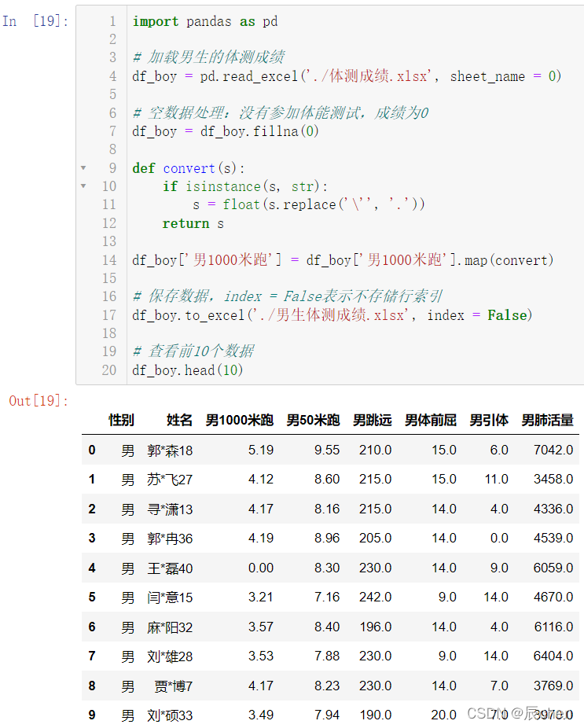
Task: Select name cell 寻*潇13
Action: point(170,509)
